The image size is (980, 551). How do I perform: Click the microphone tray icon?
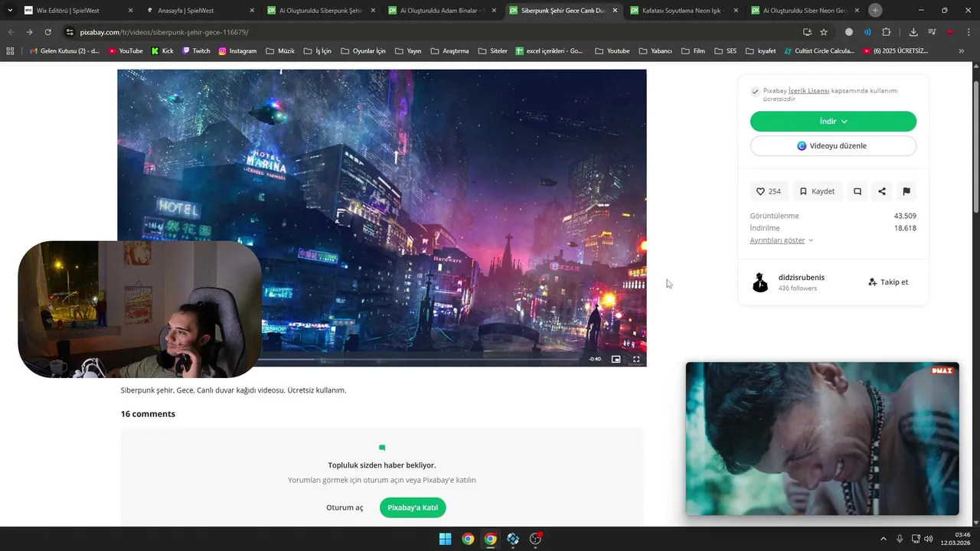pyautogui.click(x=900, y=539)
